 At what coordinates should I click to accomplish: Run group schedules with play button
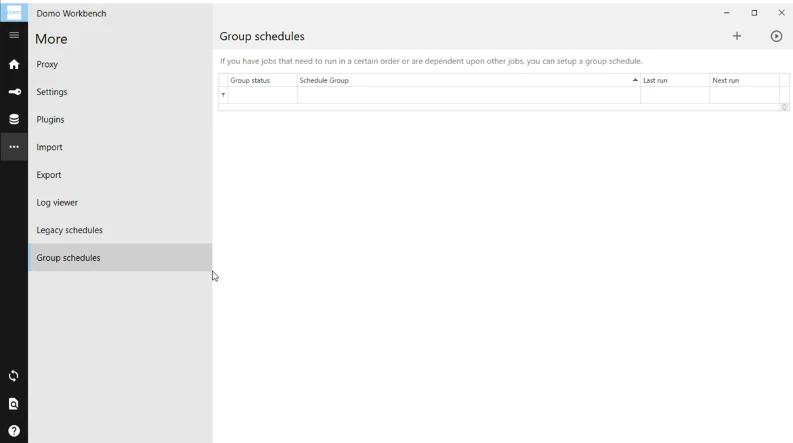click(x=776, y=36)
